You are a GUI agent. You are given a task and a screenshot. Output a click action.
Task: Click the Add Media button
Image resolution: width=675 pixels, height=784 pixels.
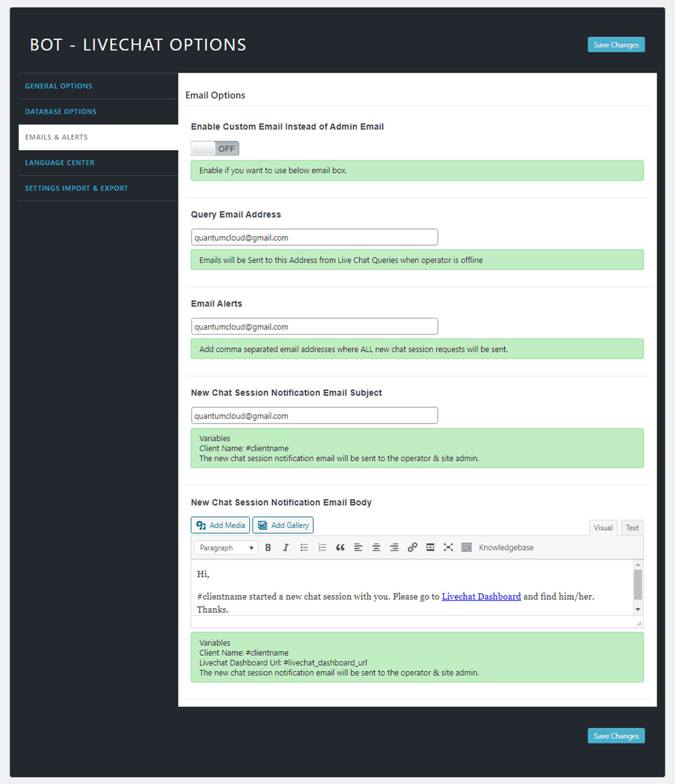pos(220,525)
